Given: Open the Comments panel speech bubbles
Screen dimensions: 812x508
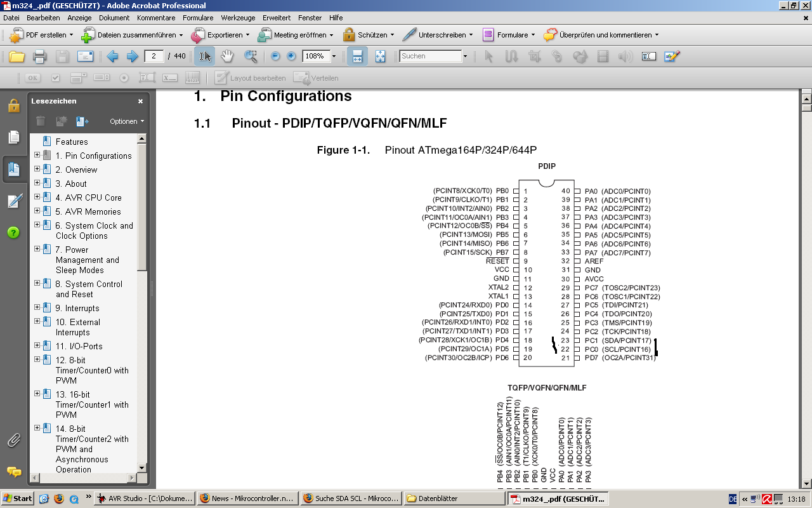Looking at the screenshot, I should [x=13, y=472].
